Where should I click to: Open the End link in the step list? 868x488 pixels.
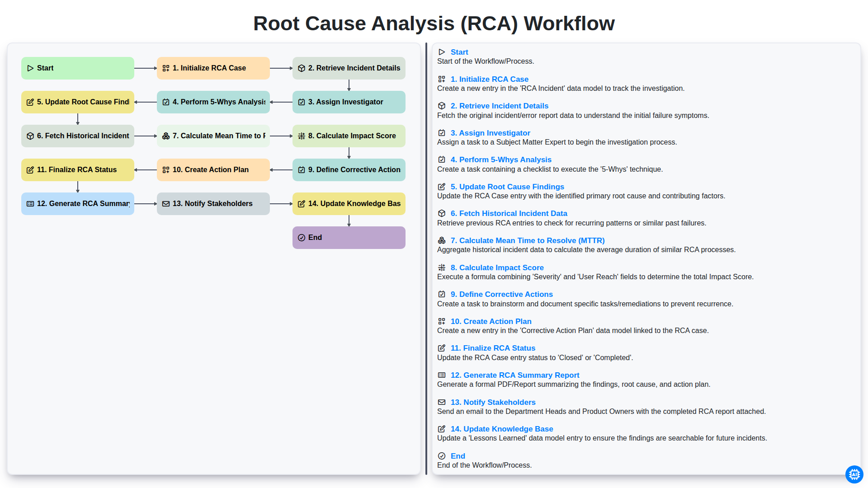pos(458,456)
